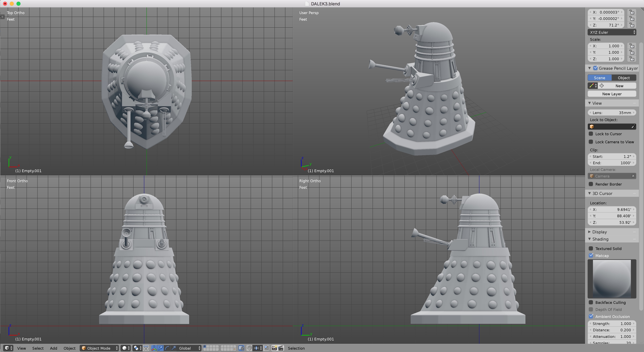Select the rotate manipulator arc

click(167, 348)
